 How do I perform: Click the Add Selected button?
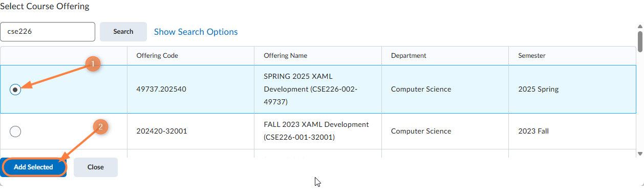(33, 167)
